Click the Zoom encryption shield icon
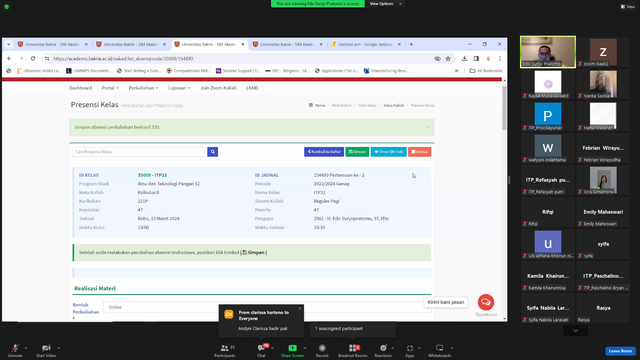 7,7
